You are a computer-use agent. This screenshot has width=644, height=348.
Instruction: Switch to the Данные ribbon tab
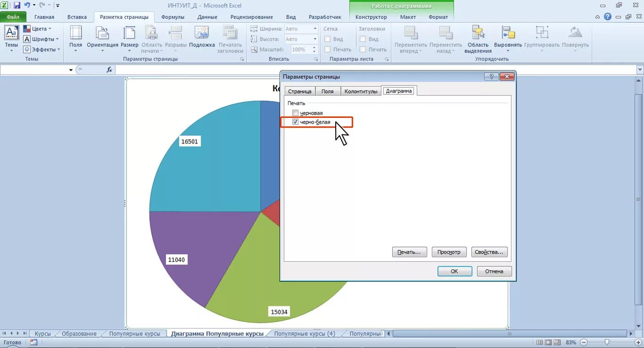[x=207, y=17]
